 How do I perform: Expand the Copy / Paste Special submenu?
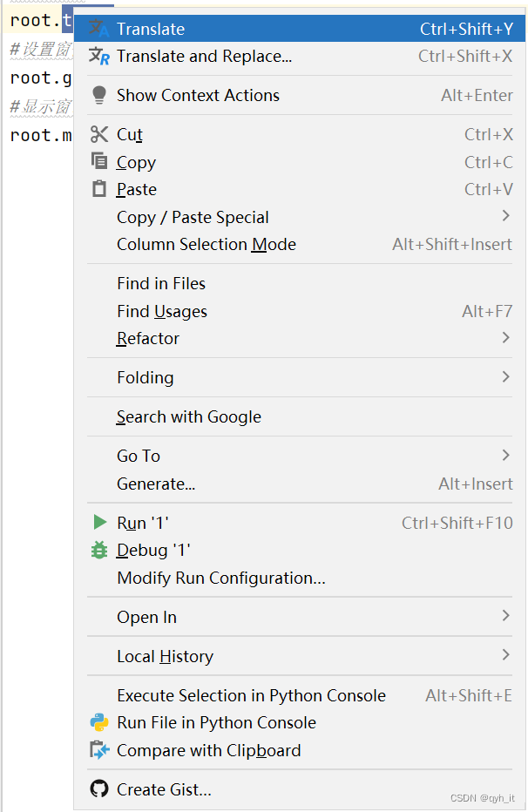point(505,216)
